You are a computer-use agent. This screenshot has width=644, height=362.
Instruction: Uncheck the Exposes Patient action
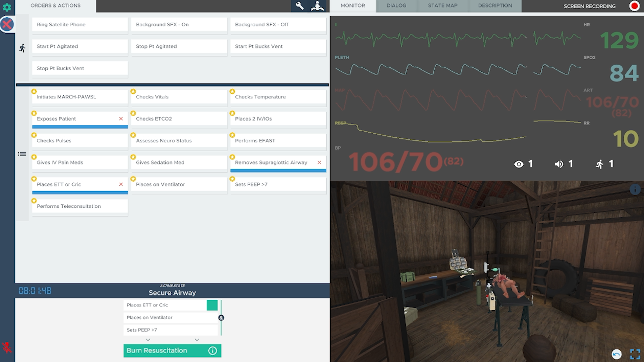(x=121, y=119)
